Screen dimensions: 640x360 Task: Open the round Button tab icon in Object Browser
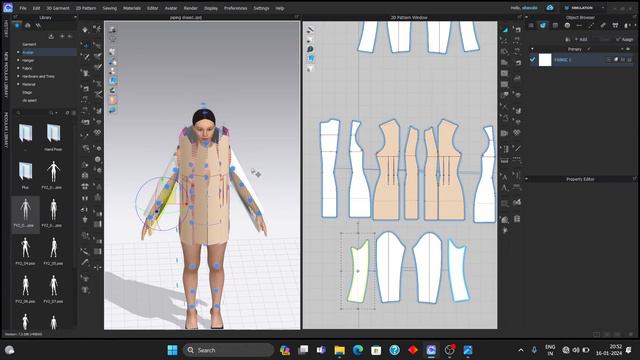click(x=567, y=25)
